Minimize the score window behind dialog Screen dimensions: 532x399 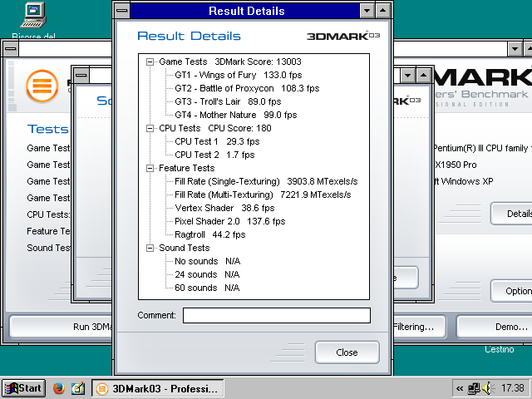point(407,76)
